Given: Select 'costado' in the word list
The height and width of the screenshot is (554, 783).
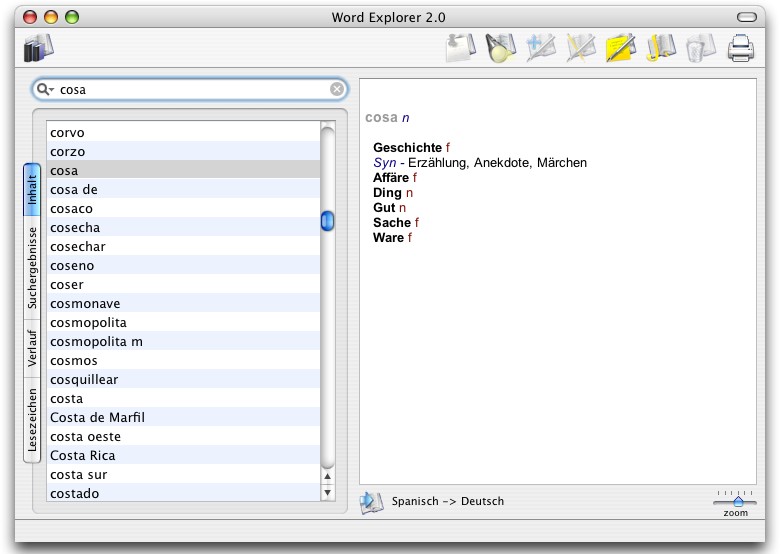Looking at the screenshot, I should [183, 493].
